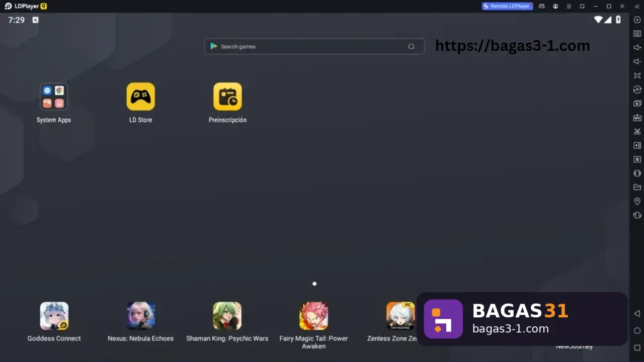Launch Fairy Magic Tail: Power Awaken
Screen dimensions: 644x362
(x=314, y=316)
